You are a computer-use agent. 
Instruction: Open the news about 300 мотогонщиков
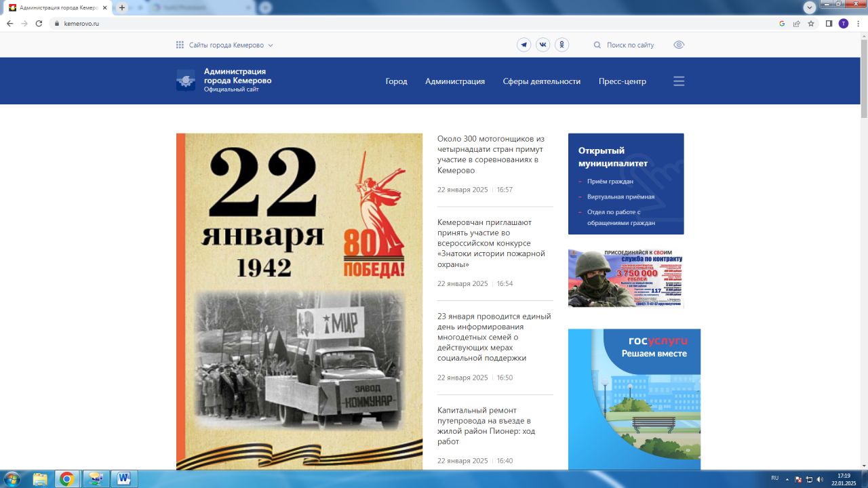492,155
